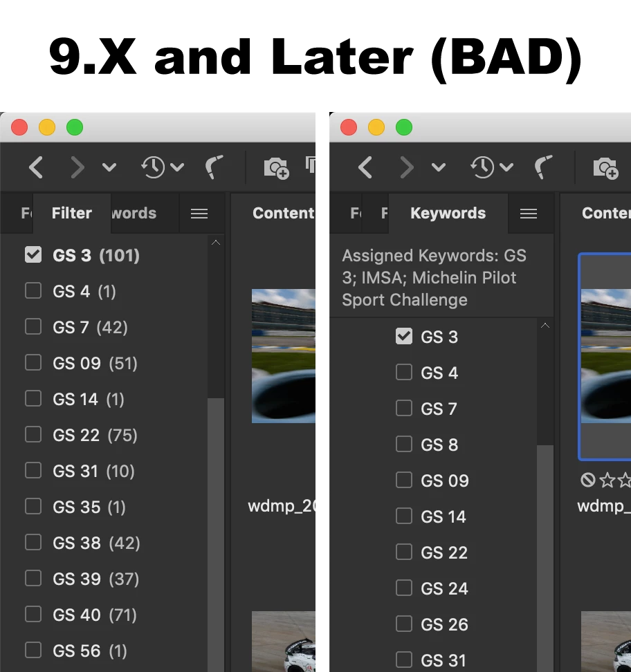The width and height of the screenshot is (631, 672).
Task: Check GS 4 (1) filter
Action: pyautogui.click(x=33, y=290)
